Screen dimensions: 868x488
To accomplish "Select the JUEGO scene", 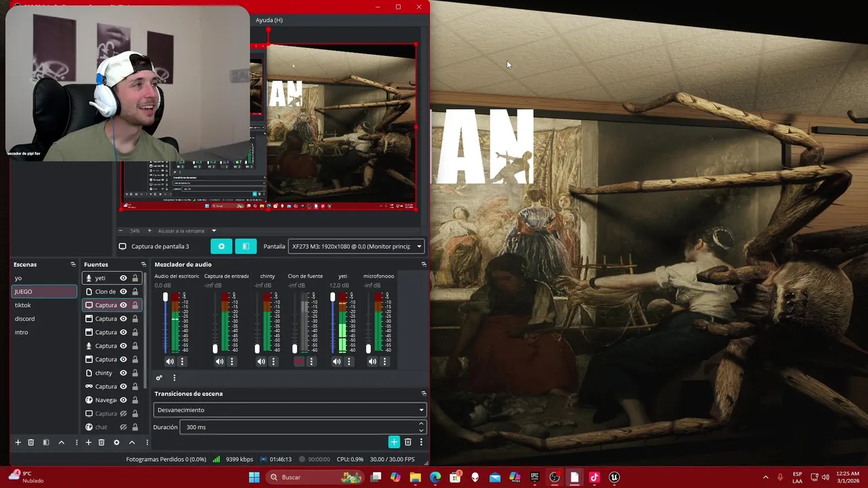I will (x=45, y=291).
